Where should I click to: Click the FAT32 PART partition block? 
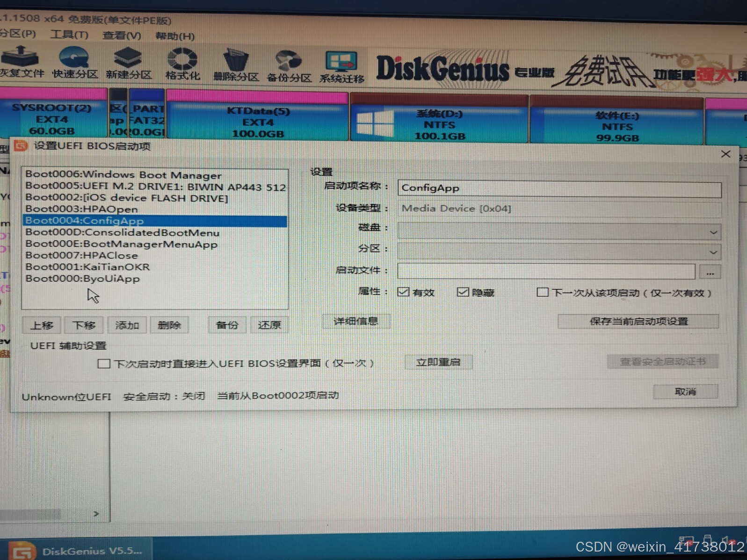click(147, 114)
